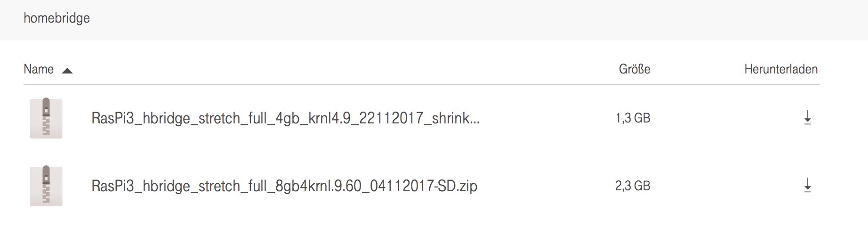Download the 4gb krnl4.9 shrink image file
The image size is (868, 228).
[807, 117]
